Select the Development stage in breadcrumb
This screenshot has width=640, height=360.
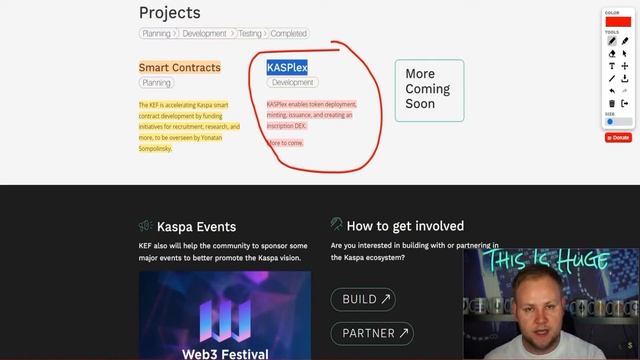205,33
